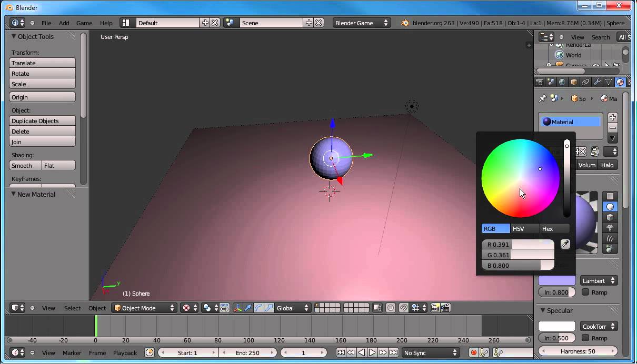
Task: Click the Delete button in Object Tools
Action: [43, 131]
